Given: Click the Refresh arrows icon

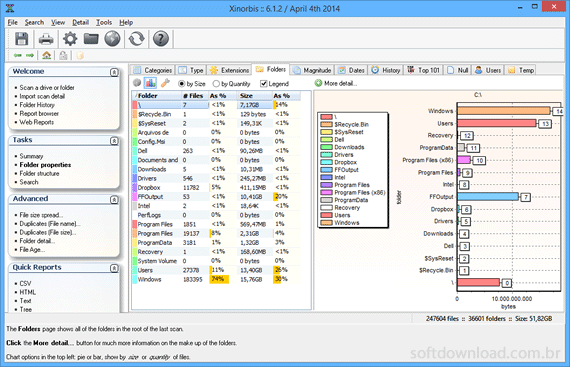Looking at the screenshot, I should coord(137,39).
